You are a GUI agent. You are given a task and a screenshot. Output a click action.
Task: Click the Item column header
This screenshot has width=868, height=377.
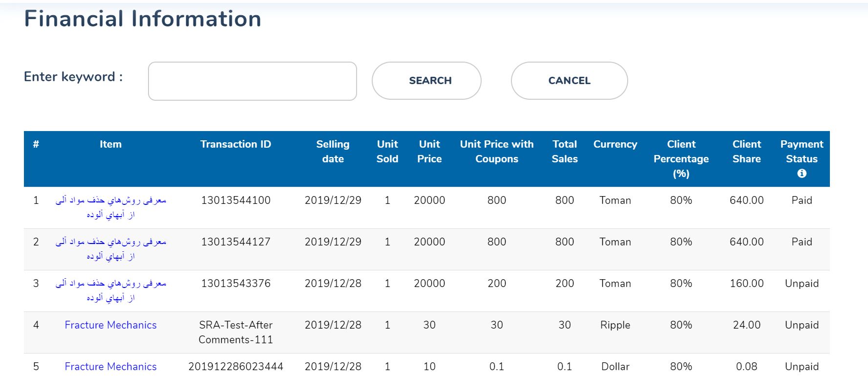click(x=111, y=144)
